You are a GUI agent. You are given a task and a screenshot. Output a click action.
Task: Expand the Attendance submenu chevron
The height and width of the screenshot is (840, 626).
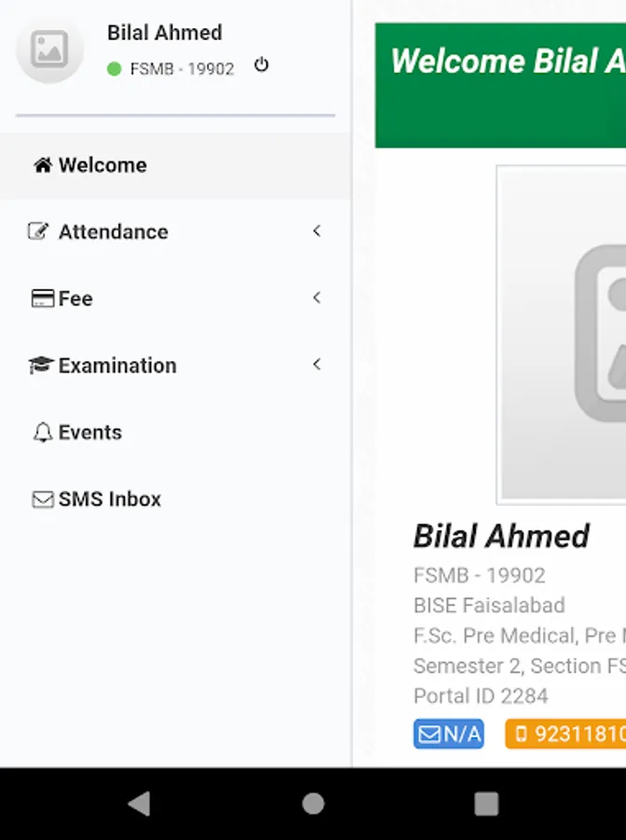coord(317,231)
